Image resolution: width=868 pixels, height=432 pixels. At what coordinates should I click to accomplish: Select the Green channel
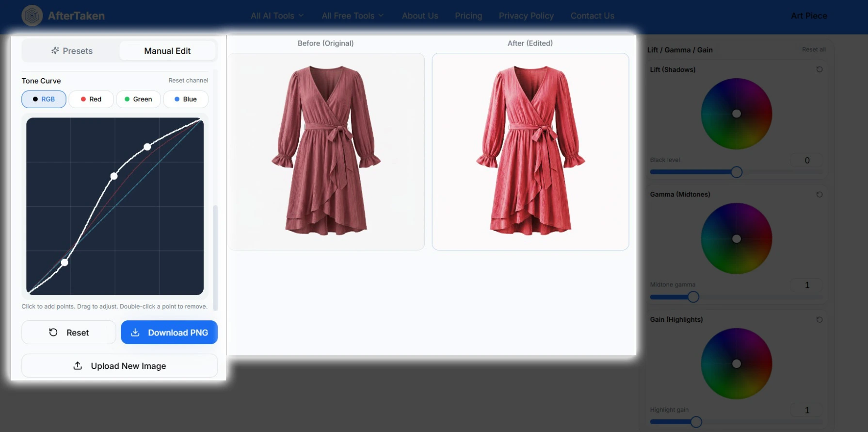[138, 99]
